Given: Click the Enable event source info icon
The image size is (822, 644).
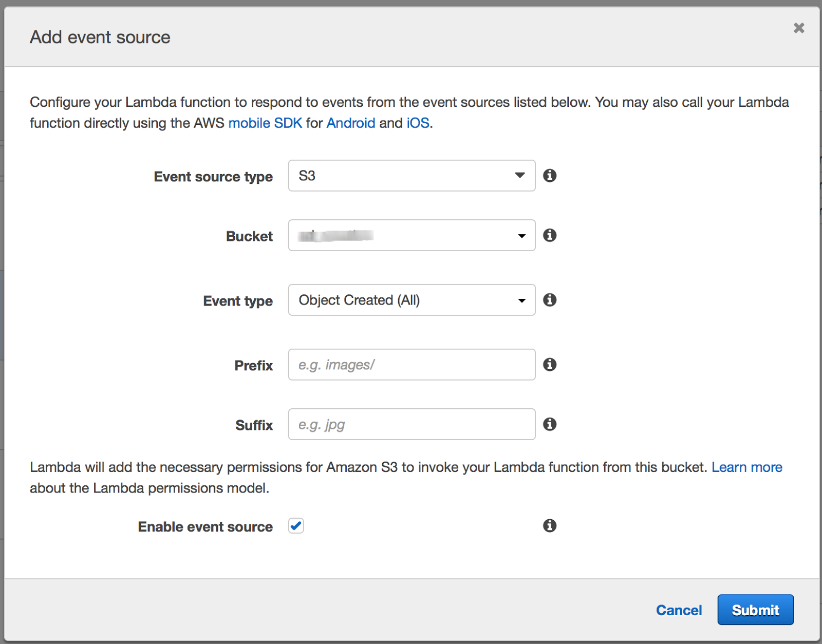Looking at the screenshot, I should 549,525.
